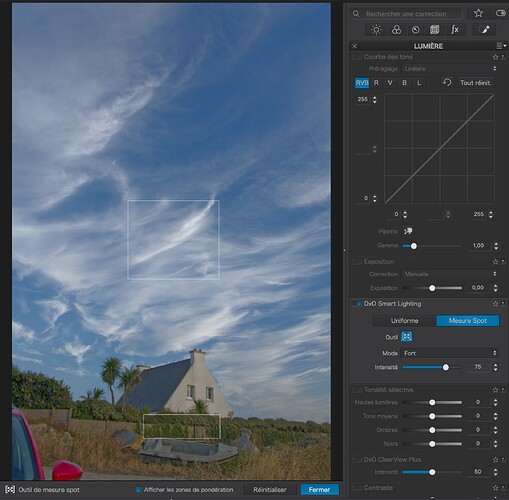
Task: Open the Préréglage Linéaire dropdown
Action: point(450,69)
